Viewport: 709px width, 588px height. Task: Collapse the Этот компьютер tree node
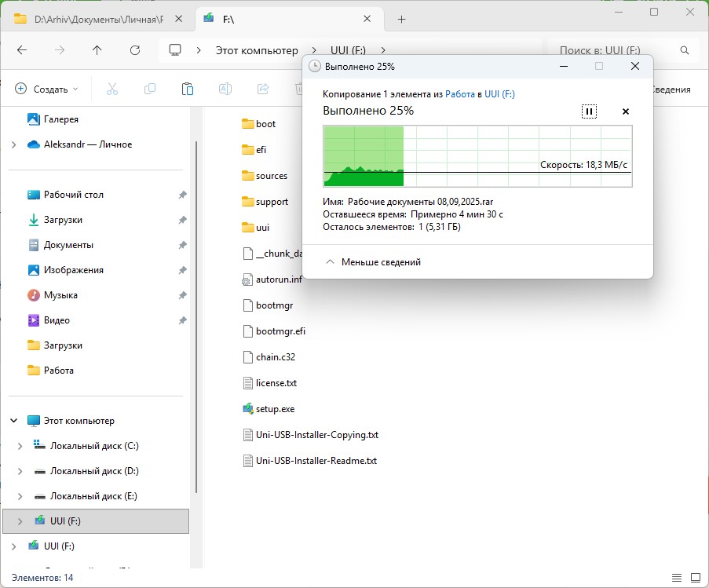click(14, 421)
